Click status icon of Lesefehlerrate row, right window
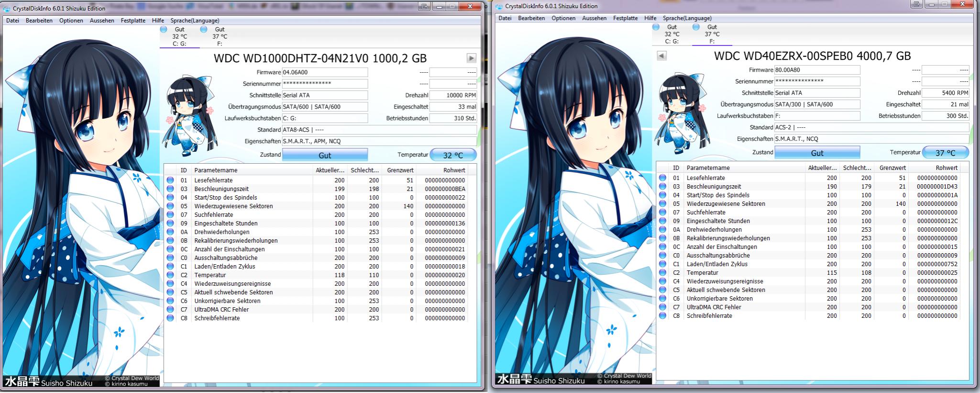This screenshot has height=393, width=980. tap(662, 178)
